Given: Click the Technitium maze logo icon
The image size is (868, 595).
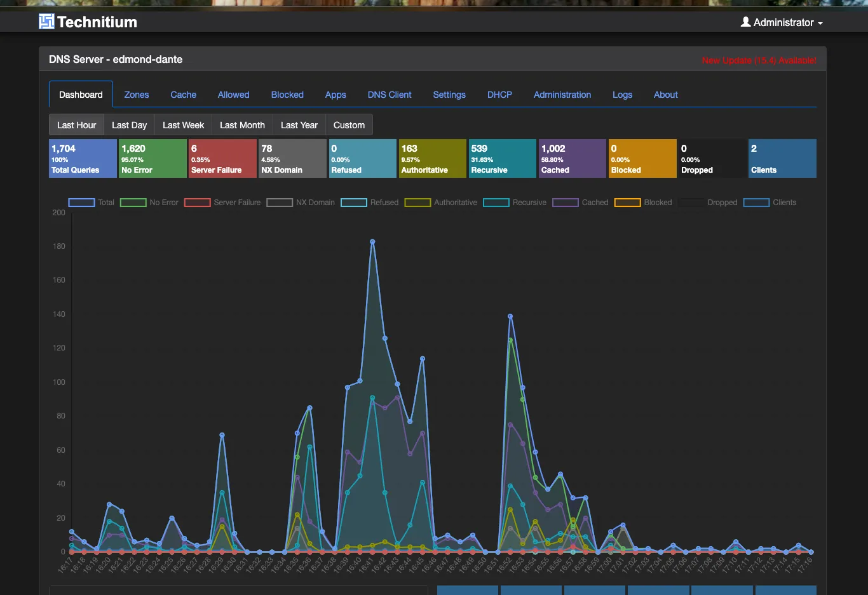Looking at the screenshot, I should pyautogui.click(x=46, y=22).
